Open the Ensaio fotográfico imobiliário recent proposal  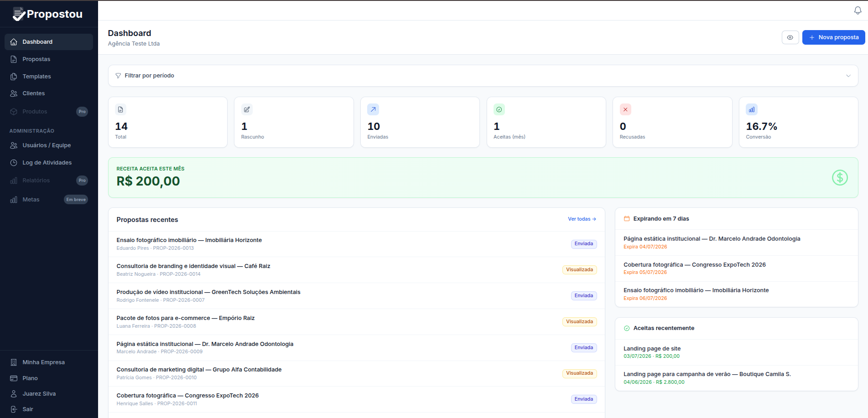point(356,244)
